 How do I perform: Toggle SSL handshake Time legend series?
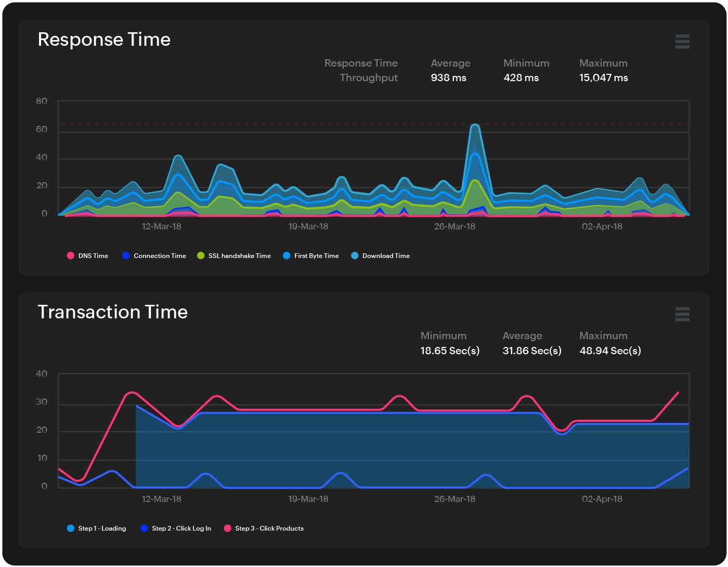[x=234, y=255]
